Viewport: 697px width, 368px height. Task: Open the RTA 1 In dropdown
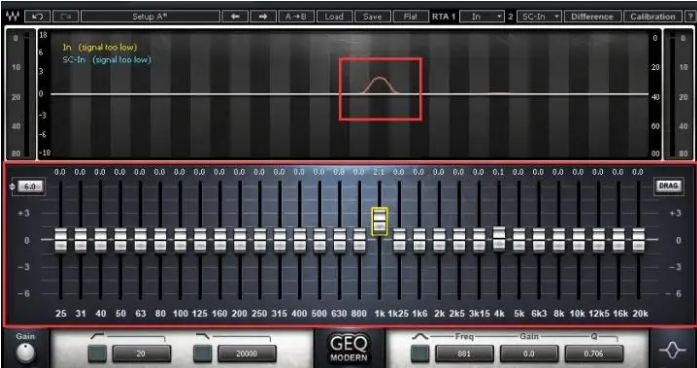(x=482, y=17)
